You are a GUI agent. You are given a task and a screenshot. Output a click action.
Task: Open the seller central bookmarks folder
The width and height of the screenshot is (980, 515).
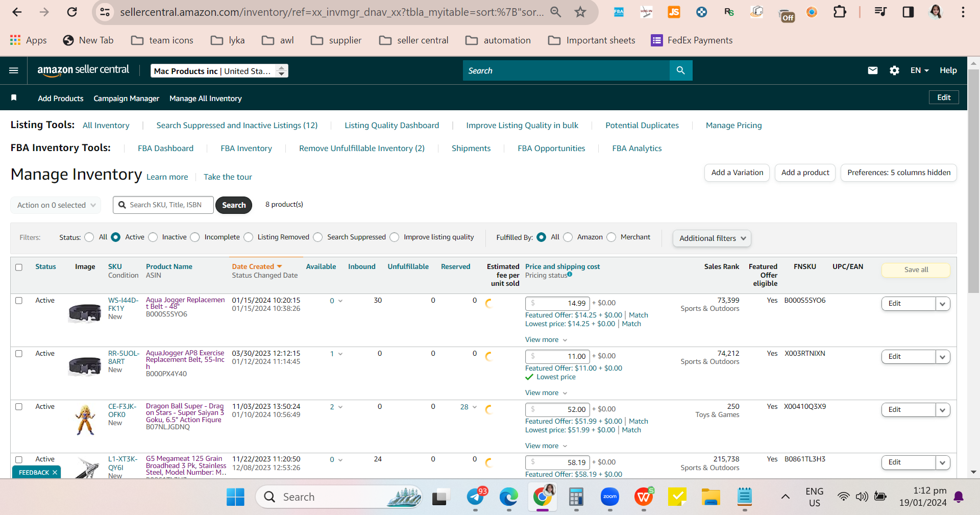click(x=414, y=40)
